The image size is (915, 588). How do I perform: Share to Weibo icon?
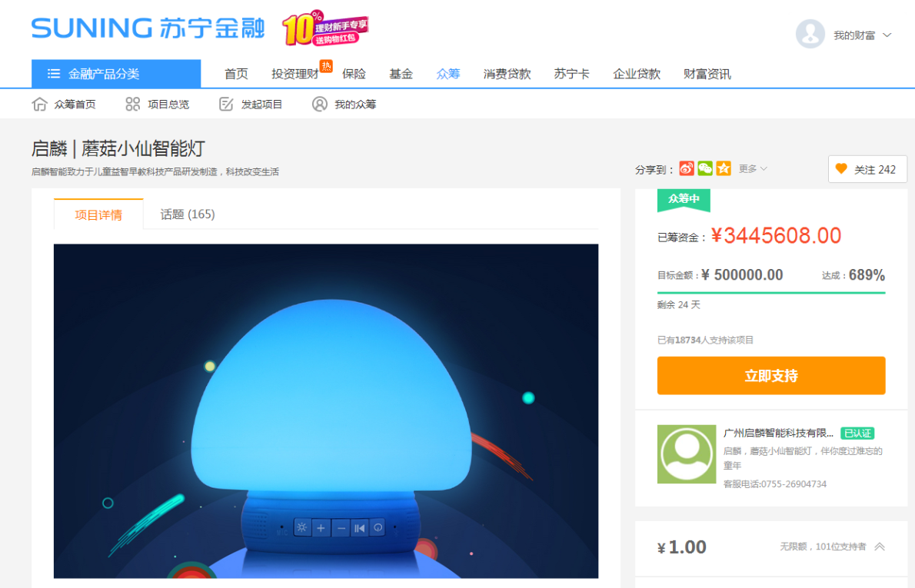point(687,168)
